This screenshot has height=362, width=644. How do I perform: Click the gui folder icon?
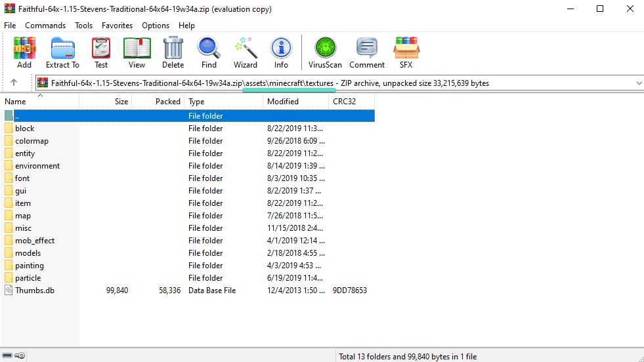pos(9,191)
